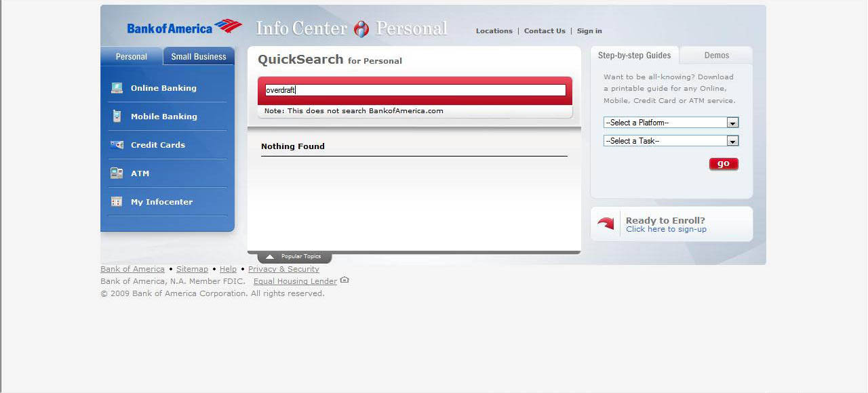This screenshot has height=393, width=868.
Task: Click the Bank of America logo
Action: (x=184, y=28)
